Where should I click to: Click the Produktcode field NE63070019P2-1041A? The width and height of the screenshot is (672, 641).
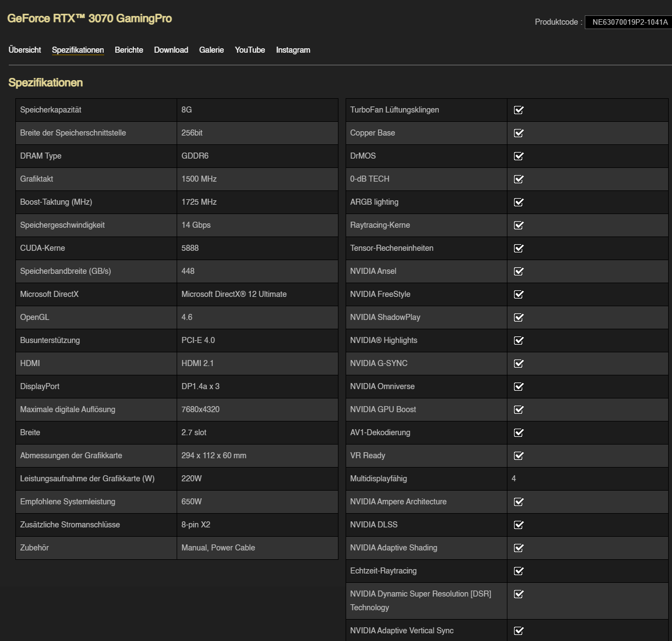point(628,22)
